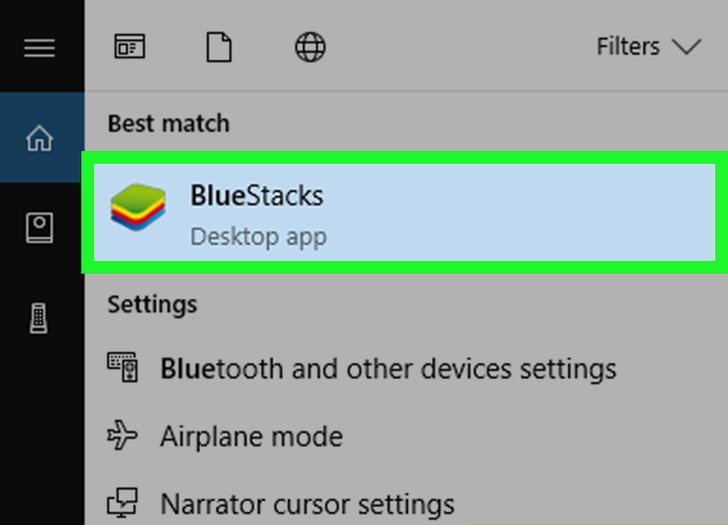
Task: Click the airplane icon
Action: pyautogui.click(x=124, y=435)
